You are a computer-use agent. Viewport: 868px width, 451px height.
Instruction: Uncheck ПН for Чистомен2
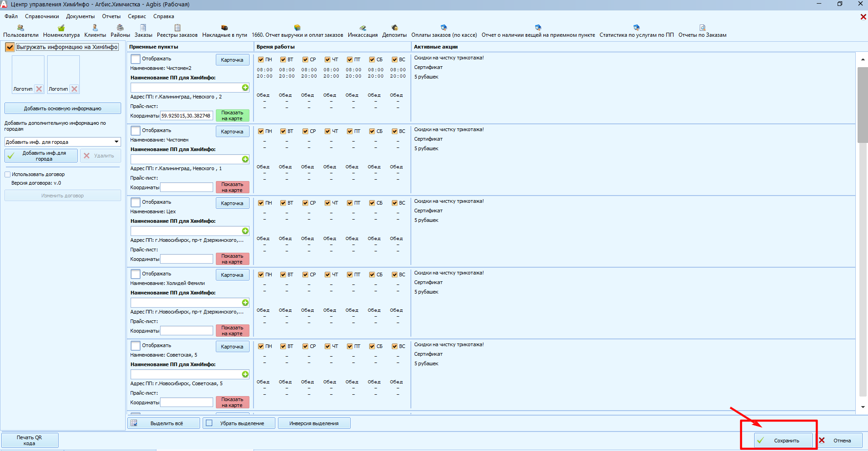pyautogui.click(x=261, y=60)
